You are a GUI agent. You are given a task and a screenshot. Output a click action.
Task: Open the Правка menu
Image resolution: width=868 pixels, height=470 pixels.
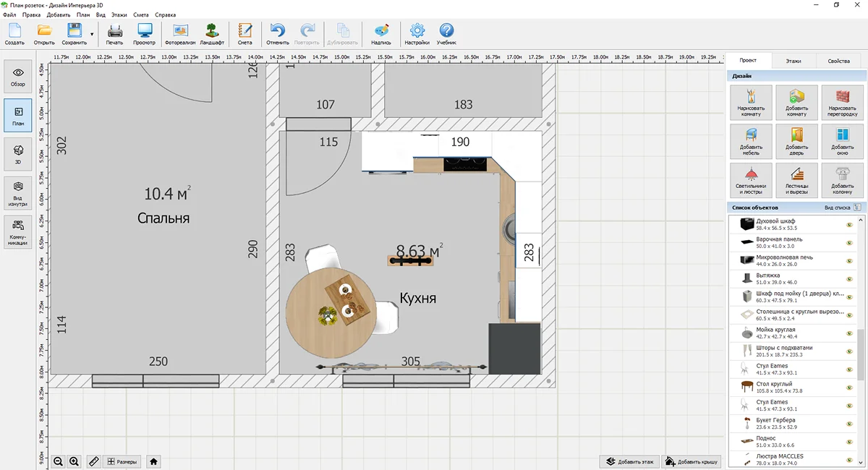tap(32, 14)
